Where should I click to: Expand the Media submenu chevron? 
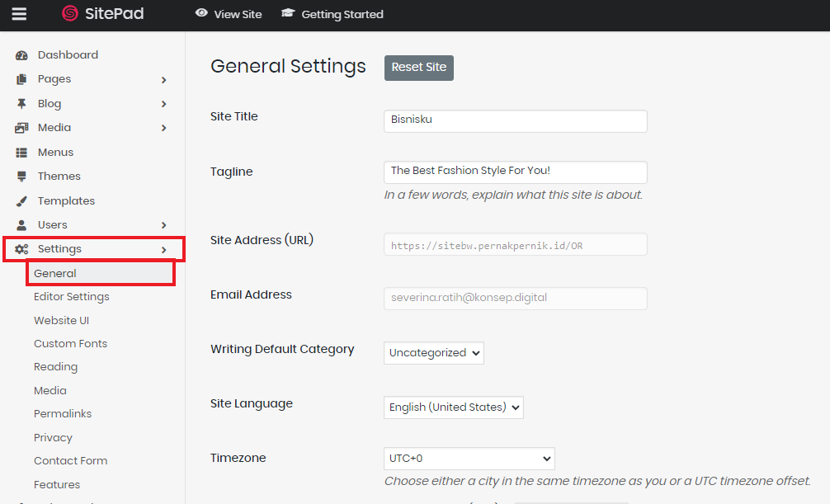tap(163, 128)
